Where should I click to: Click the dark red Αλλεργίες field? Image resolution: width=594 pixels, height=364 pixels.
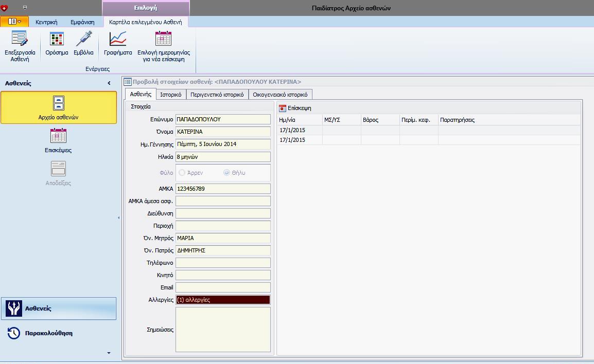223,300
